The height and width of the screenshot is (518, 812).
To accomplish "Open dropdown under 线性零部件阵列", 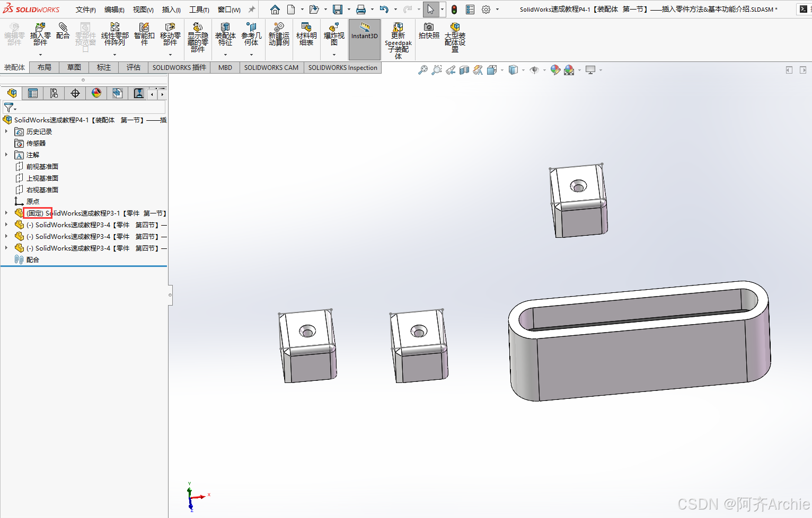I will tap(114, 55).
